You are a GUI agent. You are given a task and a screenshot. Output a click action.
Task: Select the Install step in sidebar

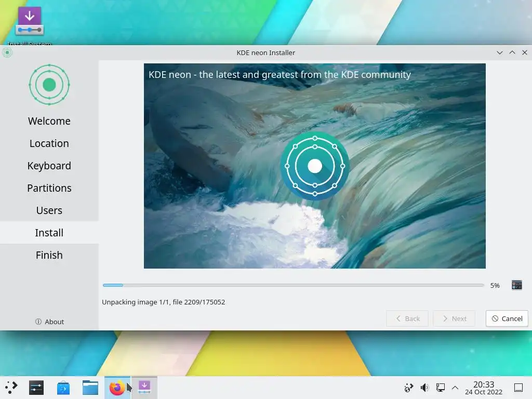49,233
